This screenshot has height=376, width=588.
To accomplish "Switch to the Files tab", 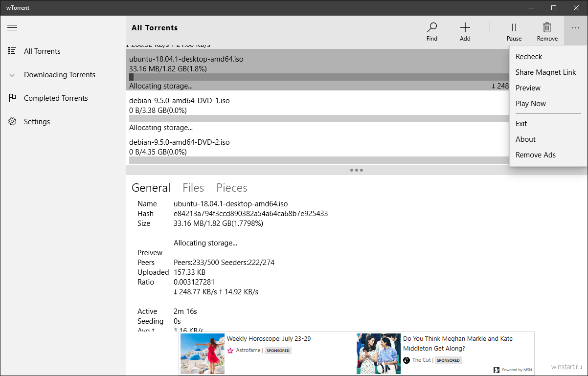I will (x=193, y=188).
